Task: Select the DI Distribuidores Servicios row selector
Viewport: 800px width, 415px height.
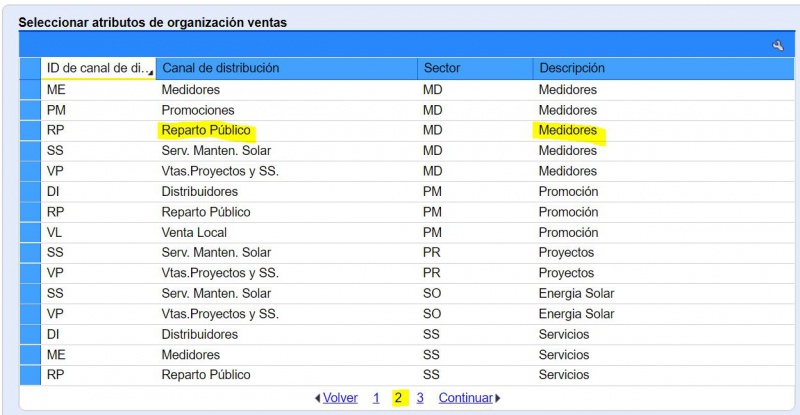Action: point(30,334)
